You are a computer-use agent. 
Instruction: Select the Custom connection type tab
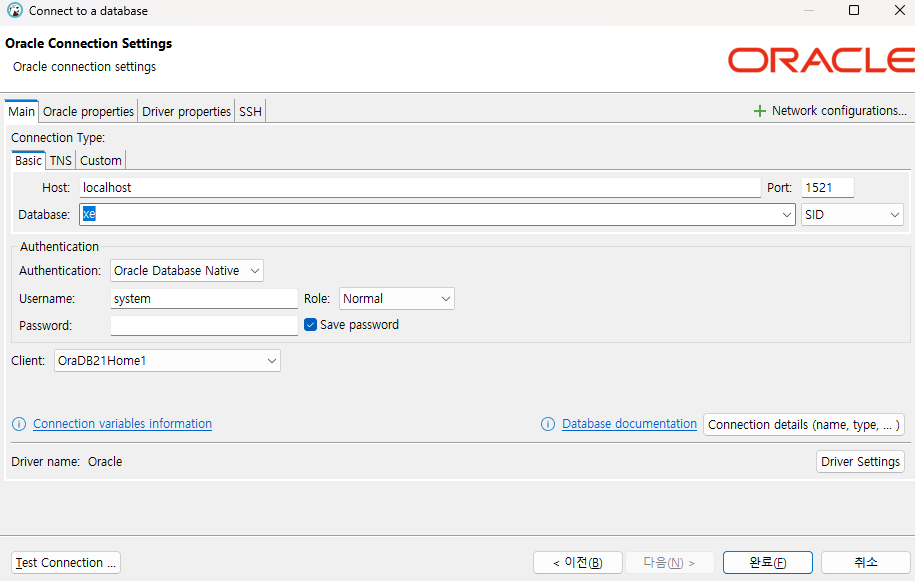101,160
